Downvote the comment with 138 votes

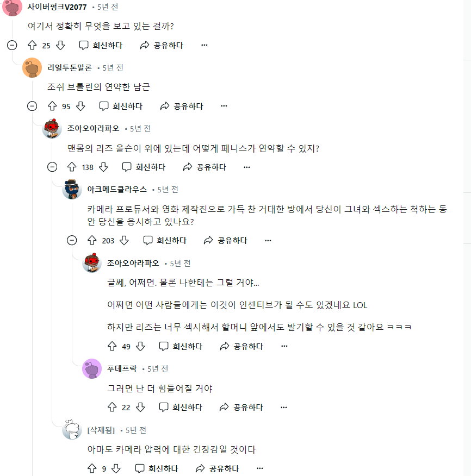103,167
